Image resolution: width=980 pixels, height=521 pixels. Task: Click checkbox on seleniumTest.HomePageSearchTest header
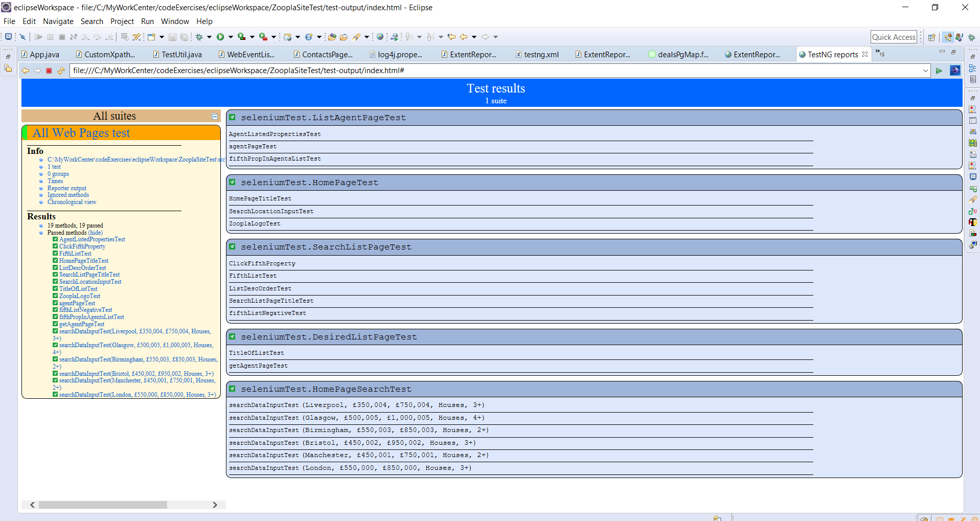(x=233, y=389)
